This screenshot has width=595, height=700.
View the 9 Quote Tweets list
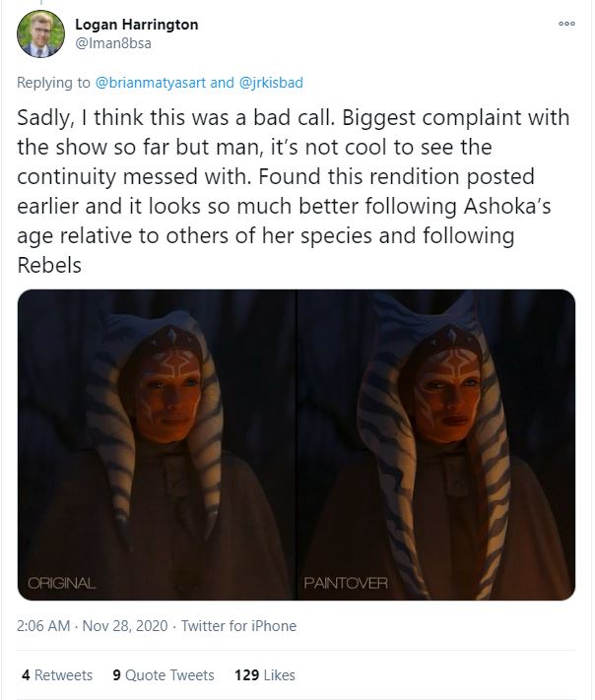164,675
